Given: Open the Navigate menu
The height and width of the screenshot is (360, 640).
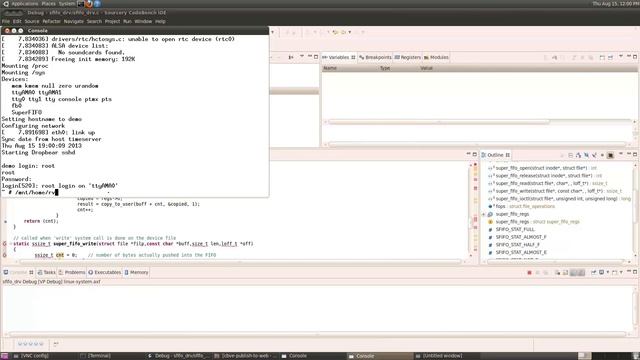Looking at the screenshot, I should coord(73,21).
